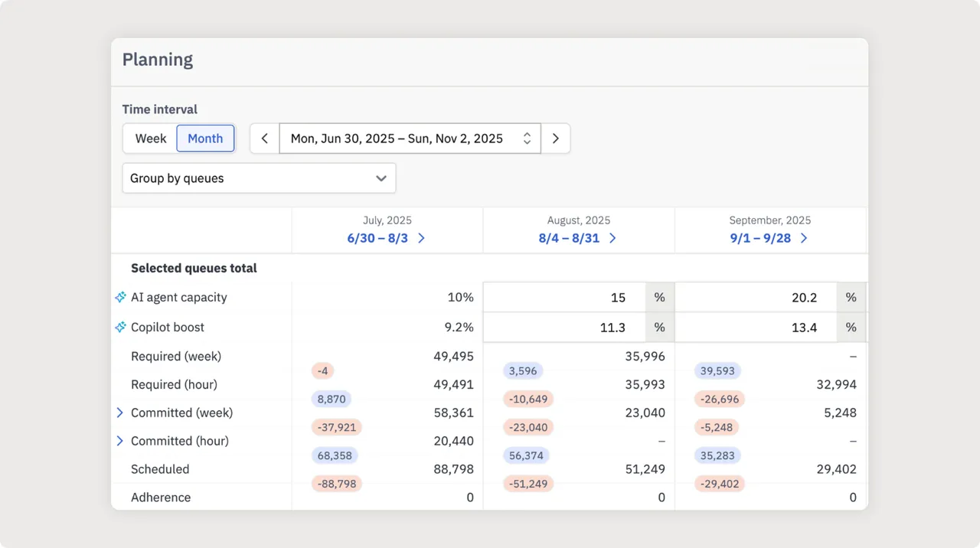Click the sparkle icon beside AI agent capacity
Viewport: 980px width, 548px height.
coord(120,297)
